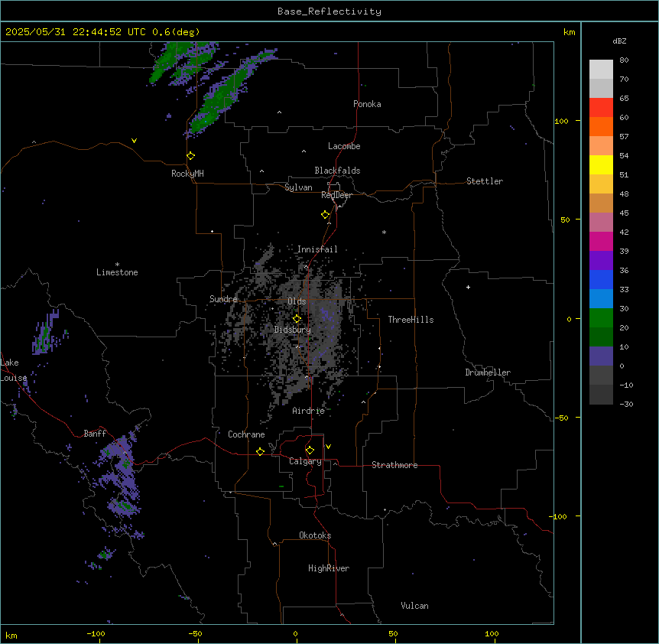Image resolution: width=659 pixels, height=644 pixels.
Task: Click yellow station marker near RockyMH
Action: click(x=190, y=155)
